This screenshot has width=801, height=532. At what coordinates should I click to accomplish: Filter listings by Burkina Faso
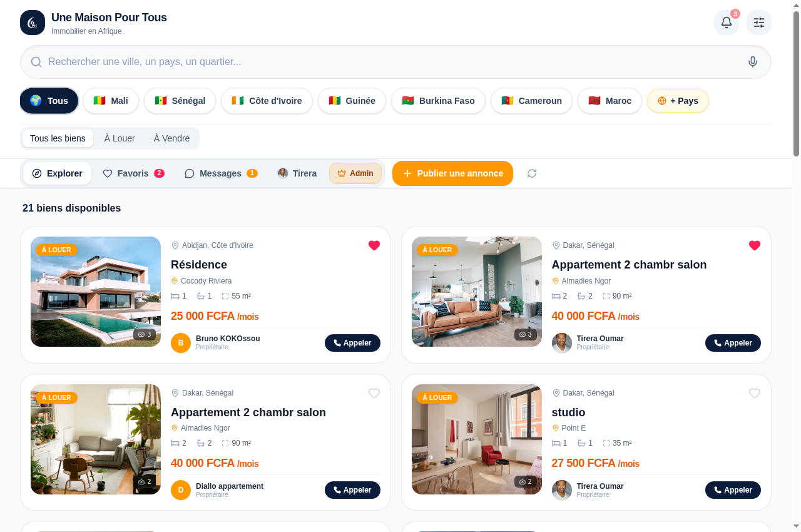438,101
